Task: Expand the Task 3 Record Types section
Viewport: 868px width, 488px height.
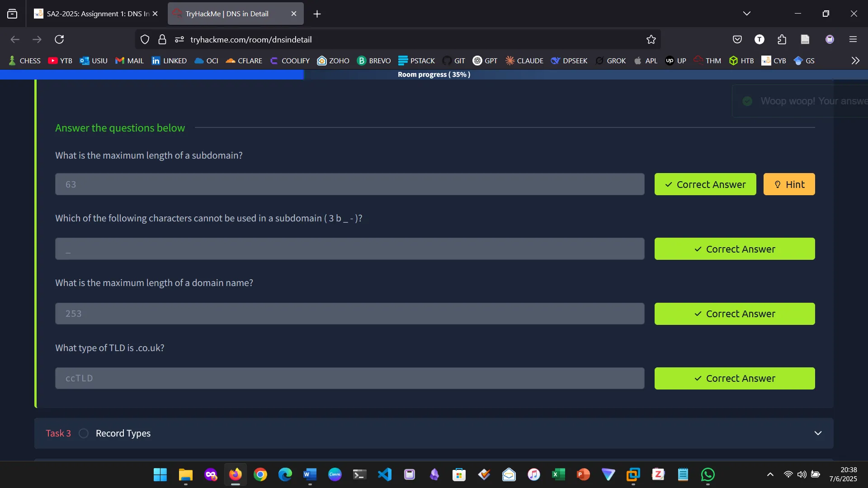Action: (x=818, y=433)
